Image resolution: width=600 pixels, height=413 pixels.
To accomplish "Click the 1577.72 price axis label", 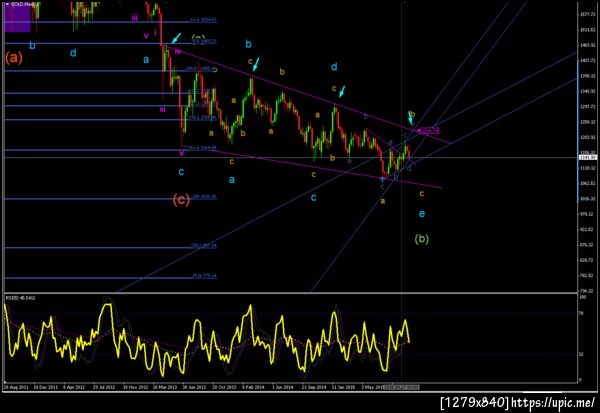I will click(587, 14).
